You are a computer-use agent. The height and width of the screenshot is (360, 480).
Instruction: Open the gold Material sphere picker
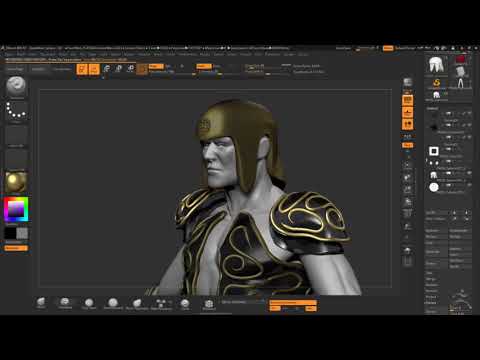point(16,182)
